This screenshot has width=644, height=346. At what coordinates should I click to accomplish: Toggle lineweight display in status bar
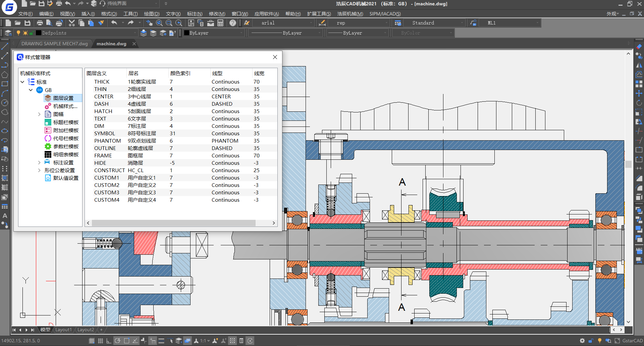click(161, 341)
